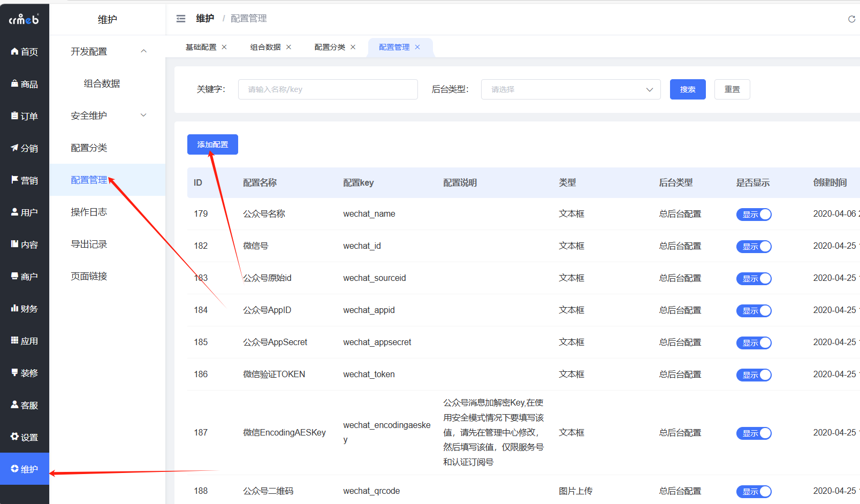Screen dimensions: 860x504
Task: Open 财务 finance in the sidebar
Action: pos(25,309)
